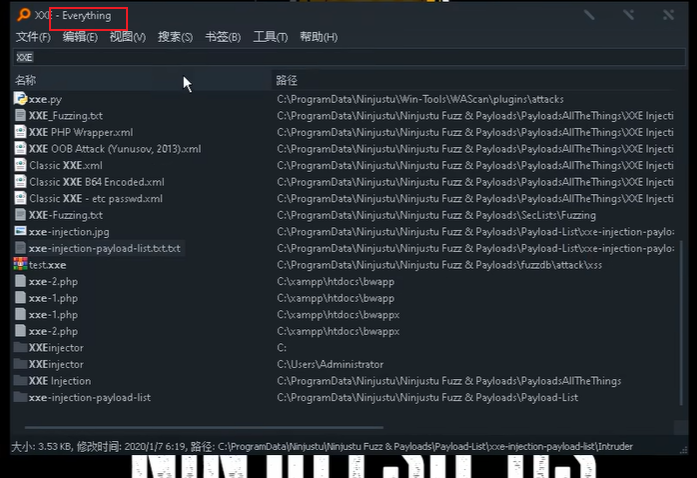
Task: Click the image icon of xxe-injection.jpg
Action: pos(20,231)
